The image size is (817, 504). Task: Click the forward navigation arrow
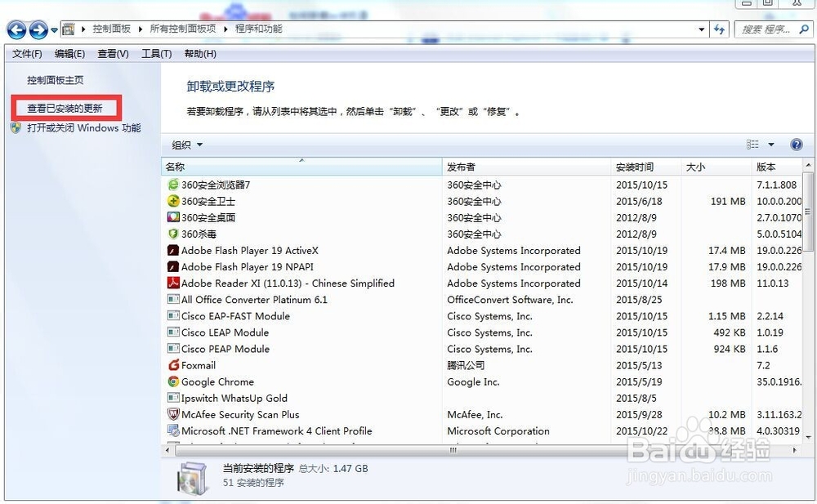tap(37, 29)
